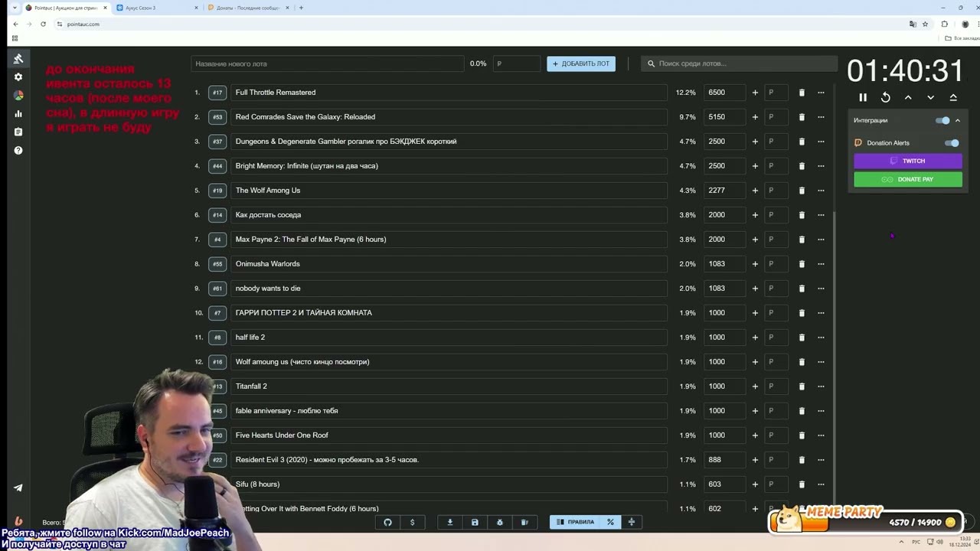Reset the auction timer
The width and height of the screenshot is (980, 551).
(886, 98)
